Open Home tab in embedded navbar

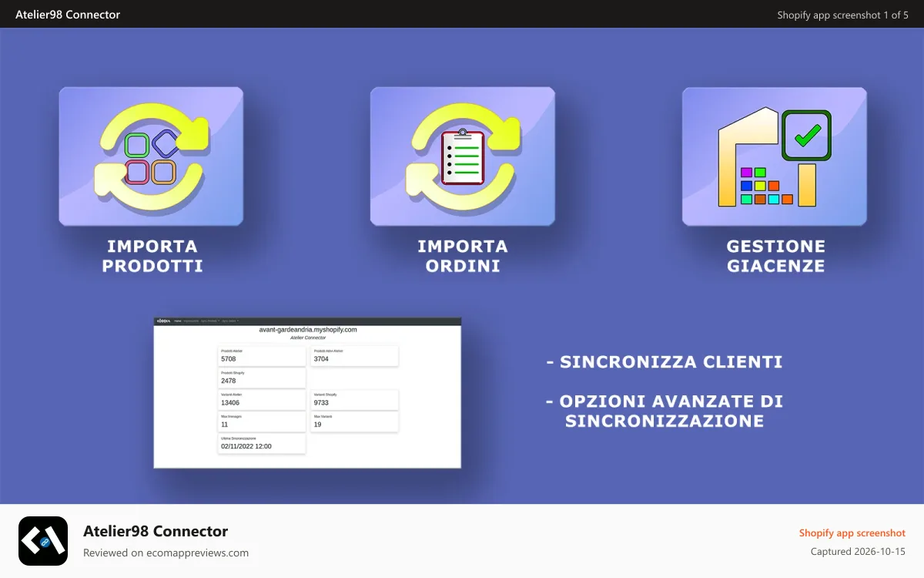click(x=178, y=321)
